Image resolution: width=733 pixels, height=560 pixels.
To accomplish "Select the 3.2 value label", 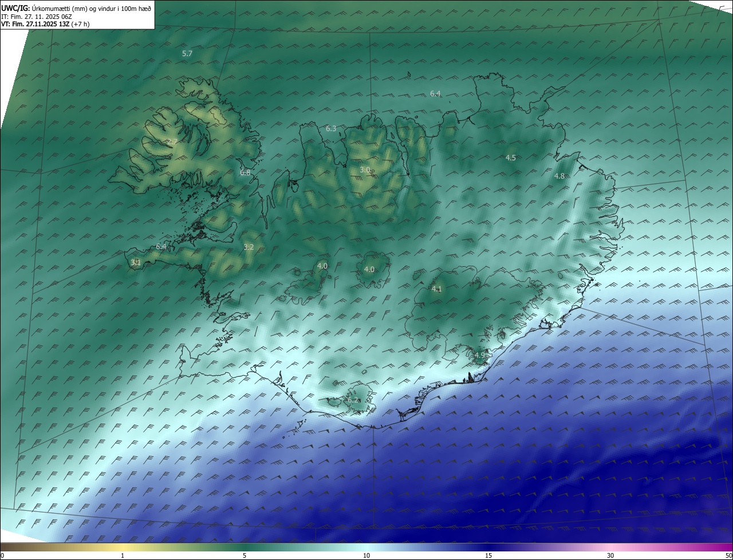I will 249,247.
